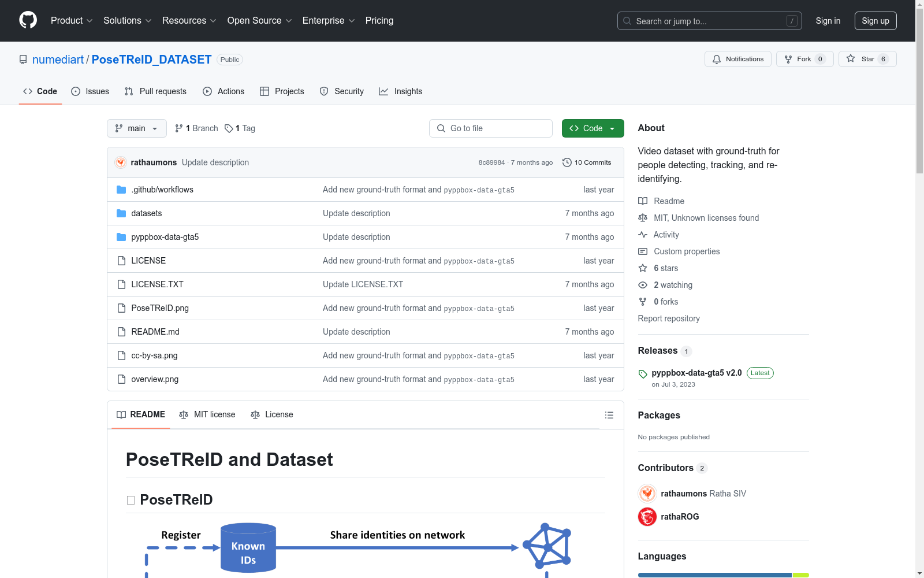Image resolution: width=924 pixels, height=578 pixels.
Task: Open the 1 Tag link
Action: click(x=240, y=128)
